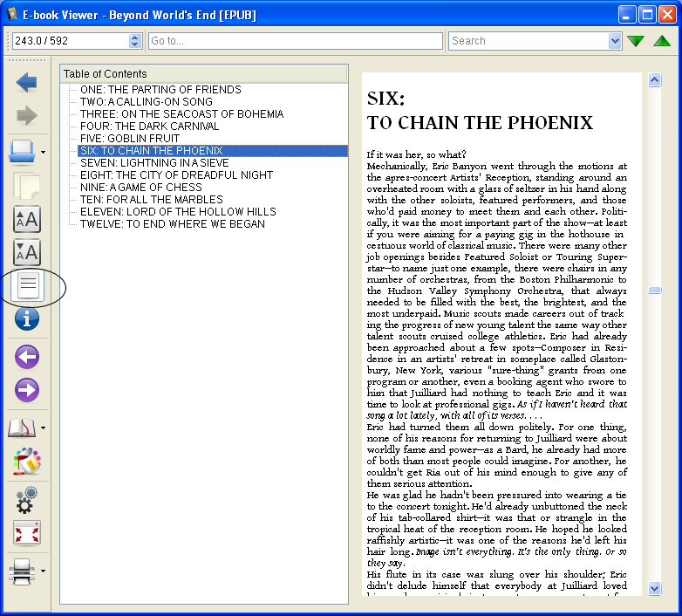The image size is (682, 616).
Task: Open Preferences gears icon
Action: point(26,500)
